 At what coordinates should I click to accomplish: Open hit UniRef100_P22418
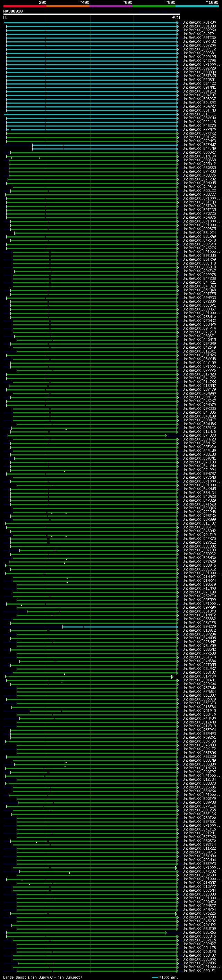click(x=199, y=122)
